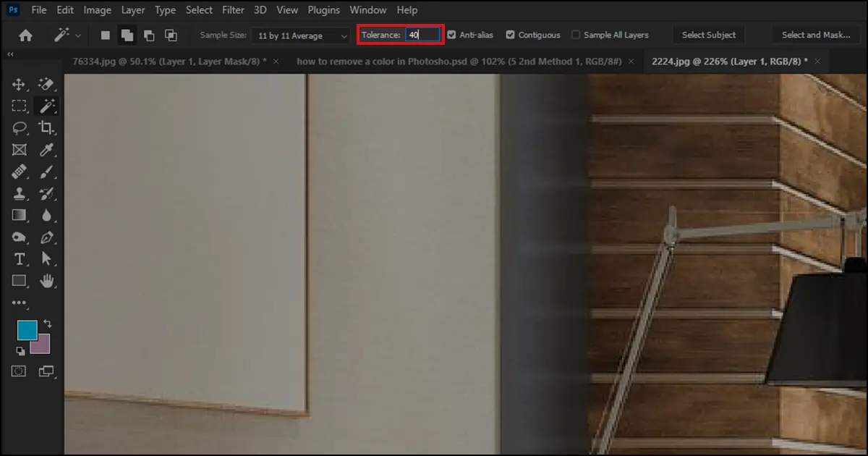Click the Subtract from selection icon
Screen dimensions: 868x456
tap(149, 35)
